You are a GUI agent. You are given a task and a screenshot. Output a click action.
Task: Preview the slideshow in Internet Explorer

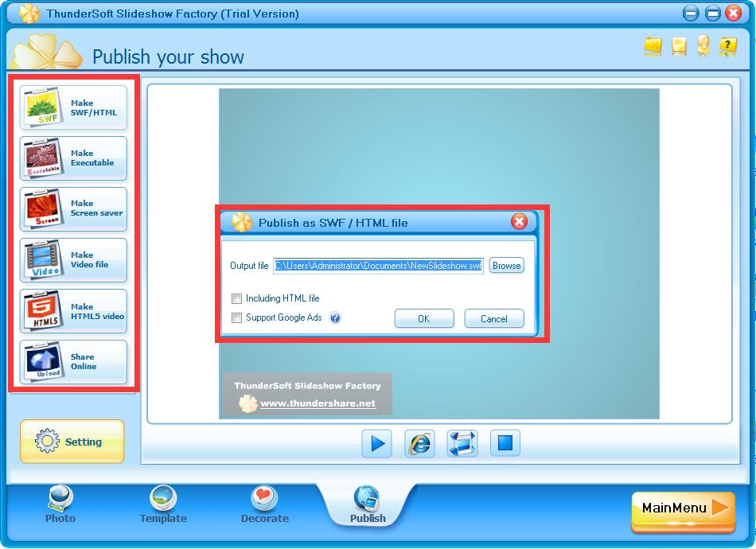click(x=419, y=443)
